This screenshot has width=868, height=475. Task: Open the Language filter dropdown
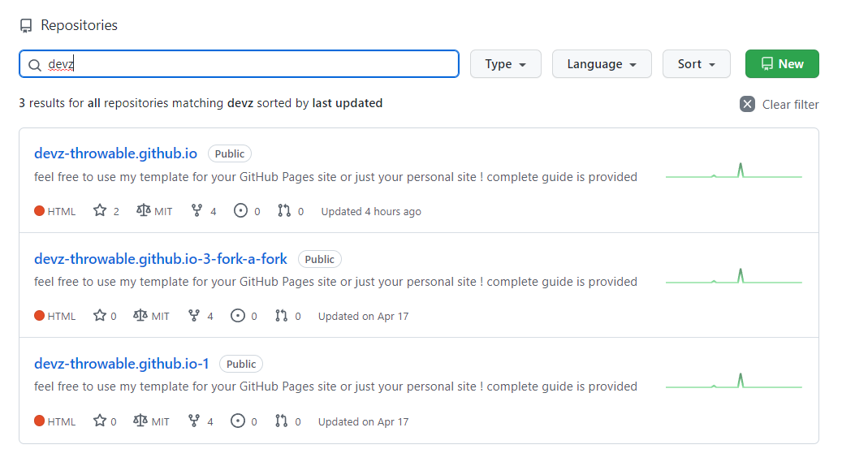pos(602,63)
